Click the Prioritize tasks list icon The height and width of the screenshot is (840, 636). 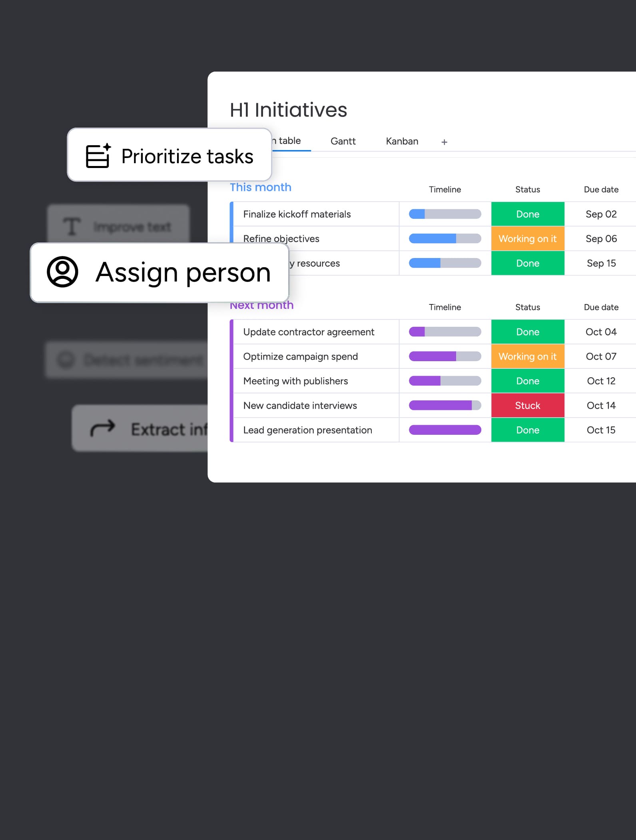[98, 156]
